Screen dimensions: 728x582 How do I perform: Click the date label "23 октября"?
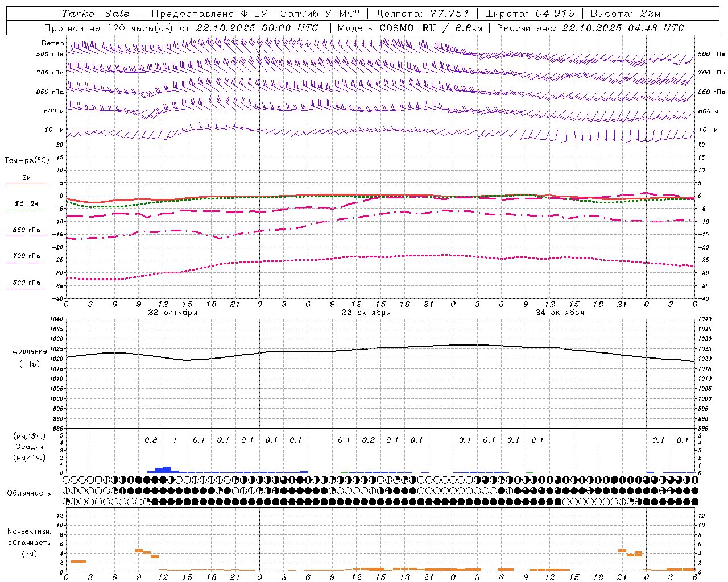pyautogui.click(x=366, y=313)
